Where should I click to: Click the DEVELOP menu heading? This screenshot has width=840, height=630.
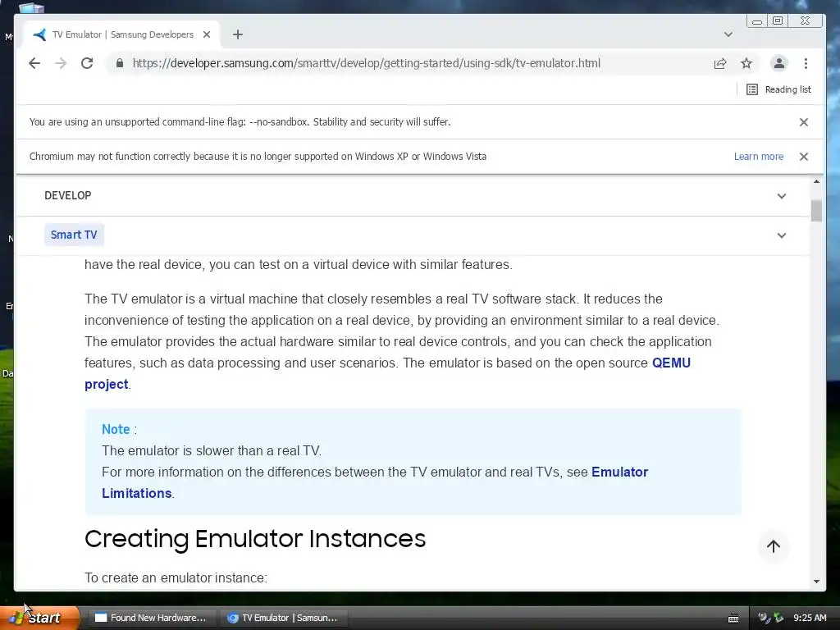68,195
